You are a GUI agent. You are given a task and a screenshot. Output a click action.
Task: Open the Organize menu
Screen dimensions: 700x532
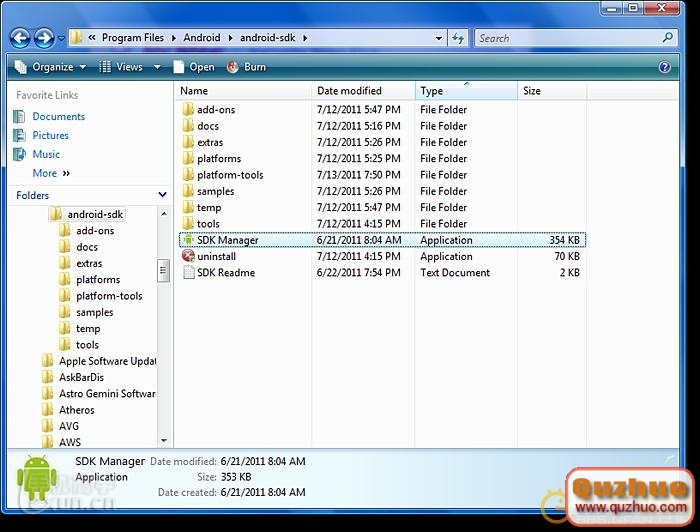[50, 67]
